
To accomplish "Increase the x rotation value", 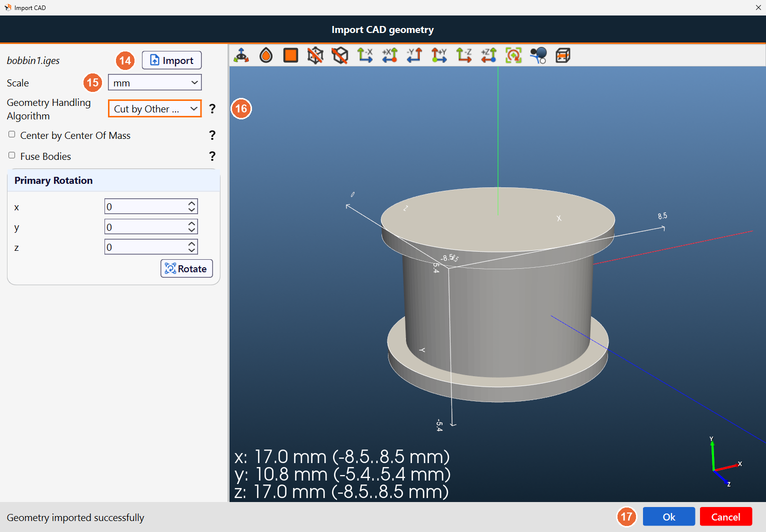I will tap(192, 203).
